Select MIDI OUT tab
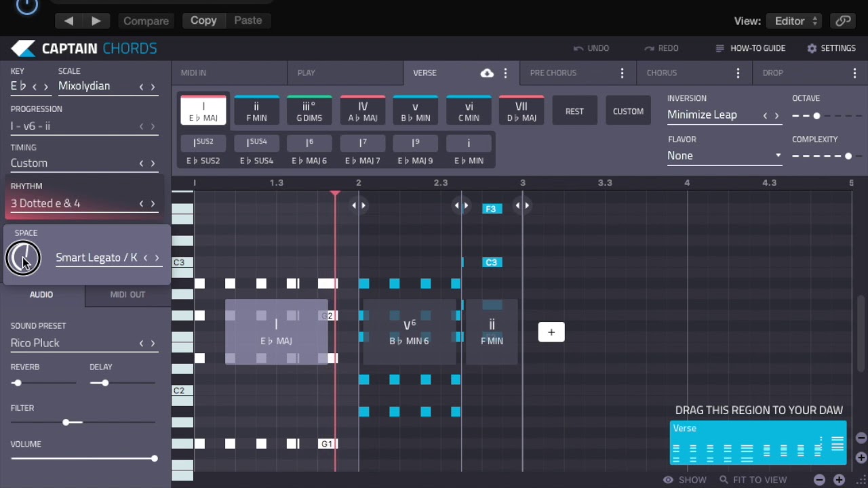The height and width of the screenshot is (488, 868). pyautogui.click(x=127, y=295)
